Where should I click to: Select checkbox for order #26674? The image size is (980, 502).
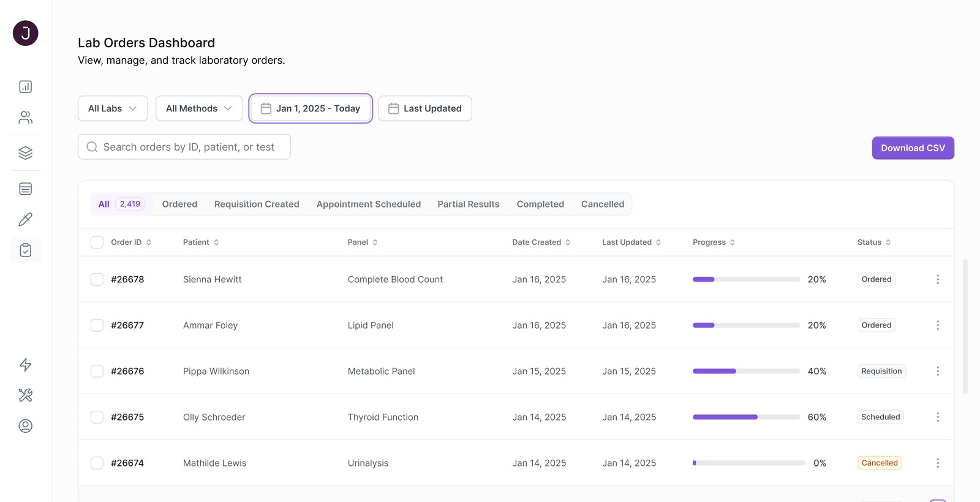point(97,463)
